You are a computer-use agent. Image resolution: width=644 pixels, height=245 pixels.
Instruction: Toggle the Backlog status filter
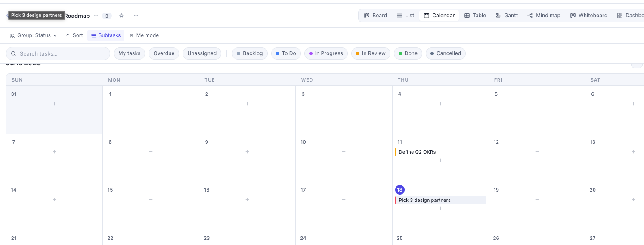[250, 53]
